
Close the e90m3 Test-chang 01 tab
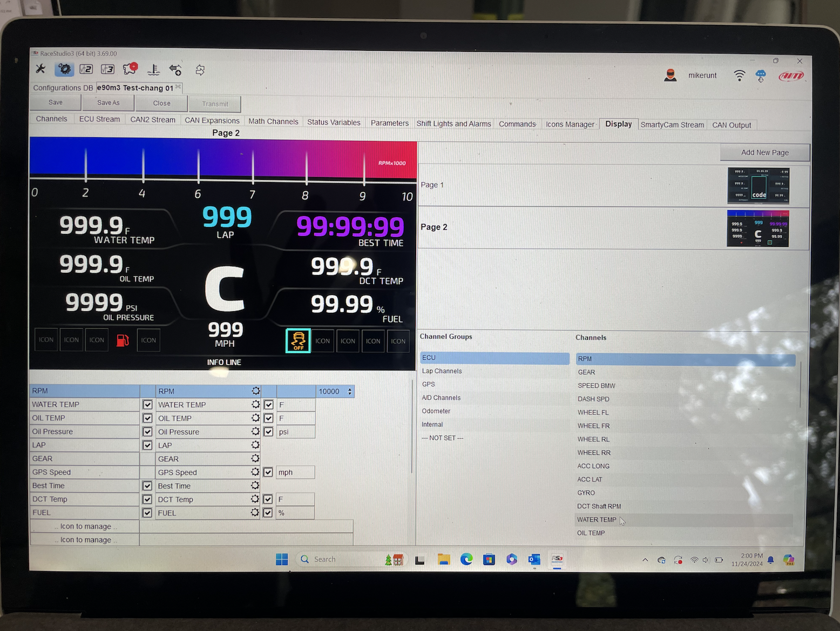coord(178,86)
